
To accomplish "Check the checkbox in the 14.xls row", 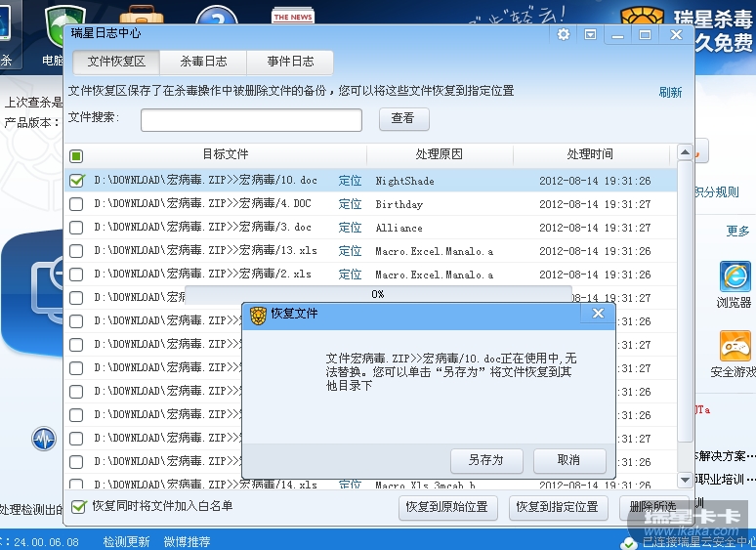I will tap(76, 484).
